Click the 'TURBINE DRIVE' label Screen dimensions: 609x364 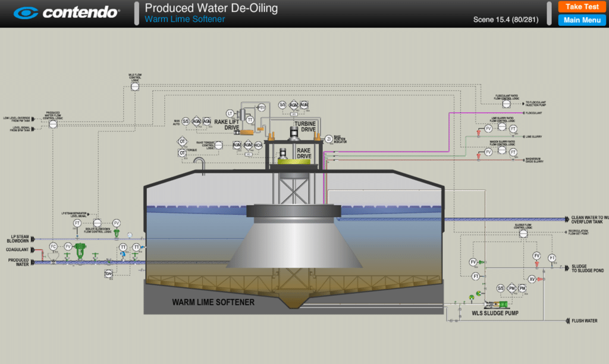[305, 126]
